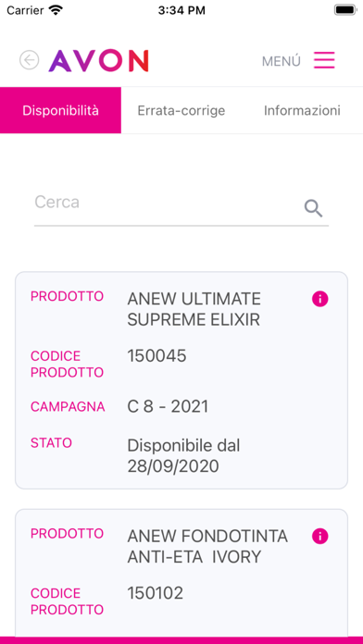Focus the Cerca search field
The height and width of the screenshot is (644, 363).
click(181, 208)
